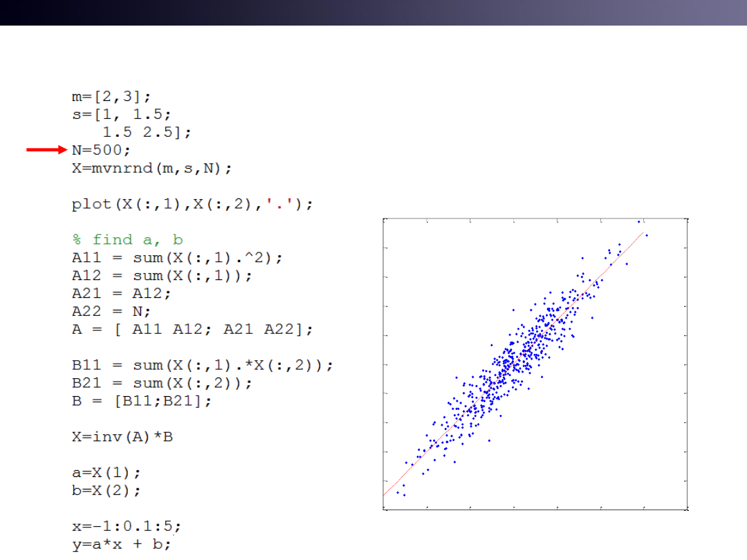
Task: Click the 'X=inv(A)*B' line
Action: pyautogui.click(x=122, y=438)
